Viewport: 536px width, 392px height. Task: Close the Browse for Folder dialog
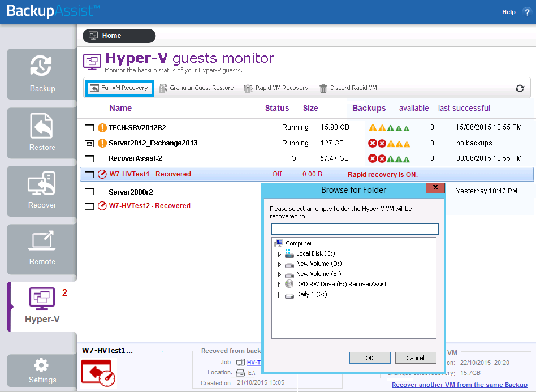pyautogui.click(x=435, y=187)
